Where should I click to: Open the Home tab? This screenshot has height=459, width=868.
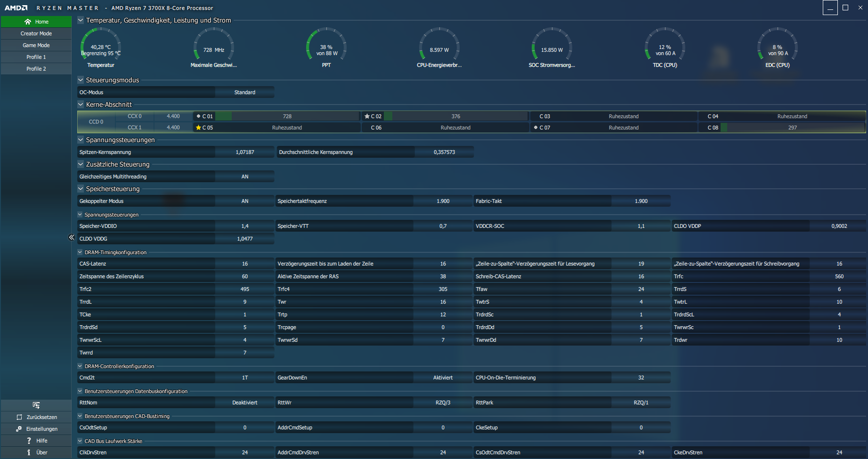click(x=36, y=22)
